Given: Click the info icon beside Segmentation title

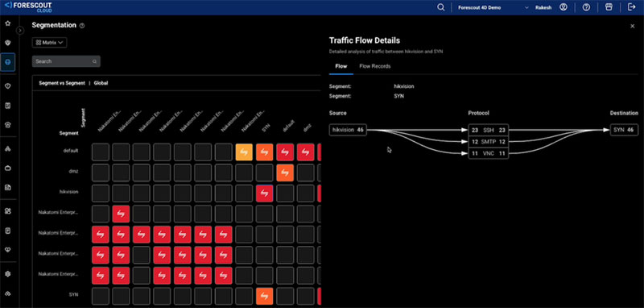Looking at the screenshot, I should coord(82,26).
